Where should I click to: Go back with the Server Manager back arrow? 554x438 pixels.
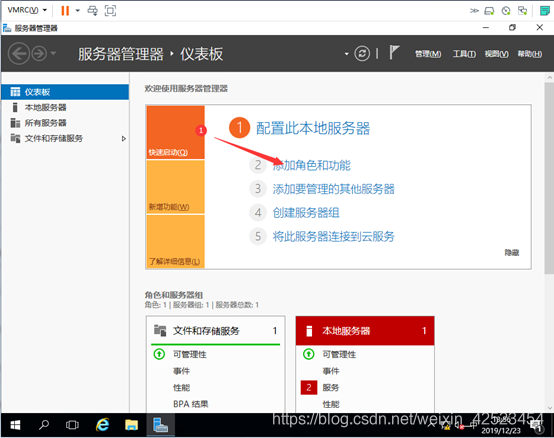pos(18,54)
